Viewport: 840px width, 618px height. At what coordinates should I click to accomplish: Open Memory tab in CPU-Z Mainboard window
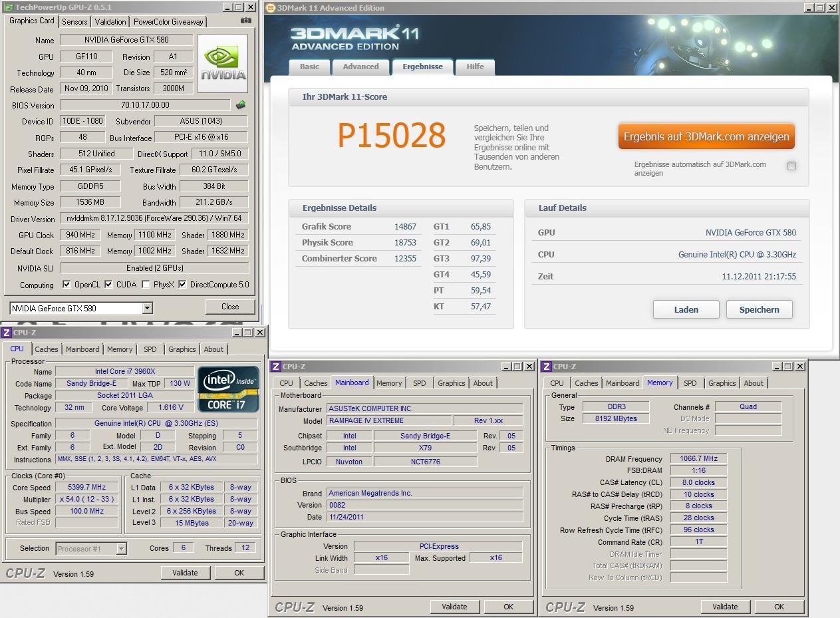389,383
